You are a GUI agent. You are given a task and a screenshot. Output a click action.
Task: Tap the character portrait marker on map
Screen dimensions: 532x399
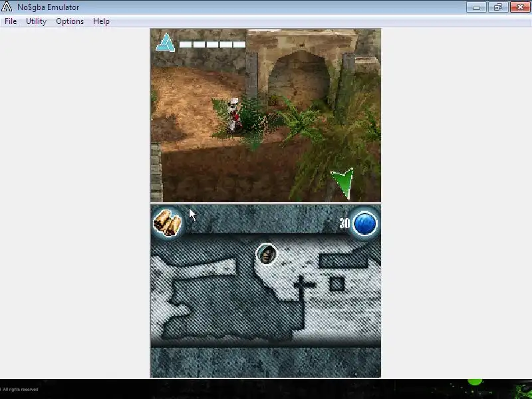(267, 254)
